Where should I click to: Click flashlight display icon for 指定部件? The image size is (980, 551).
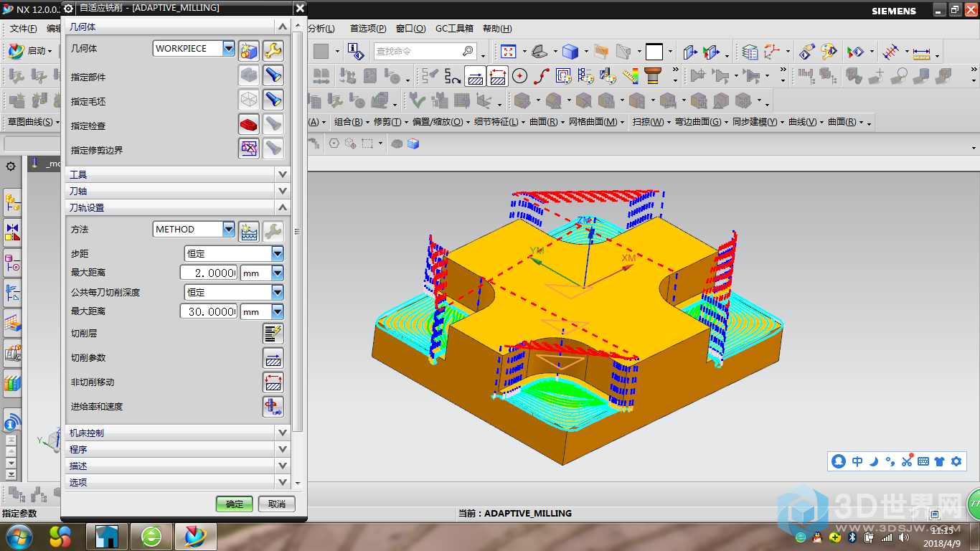tap(273, 75)
